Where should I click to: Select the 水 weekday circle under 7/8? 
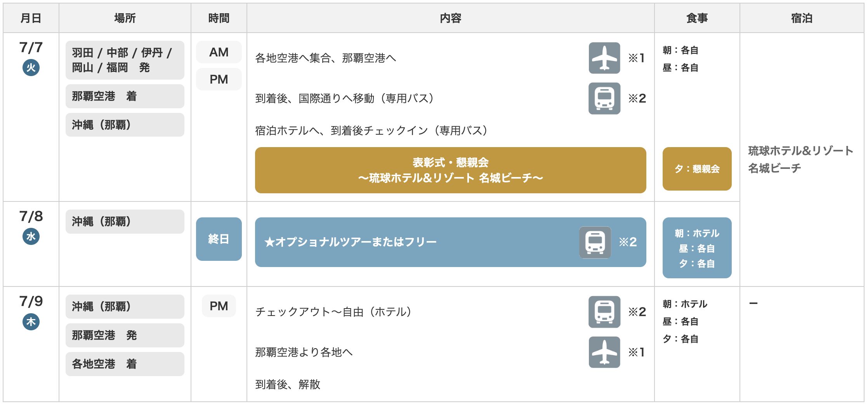[31, 237]
